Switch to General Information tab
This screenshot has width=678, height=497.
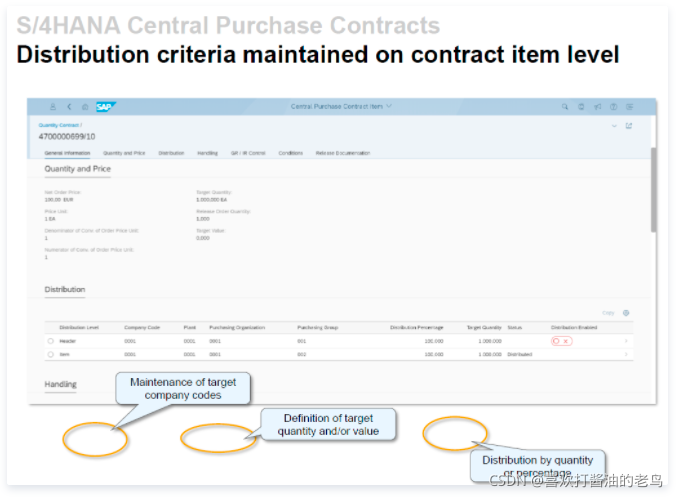pos(67,153)
